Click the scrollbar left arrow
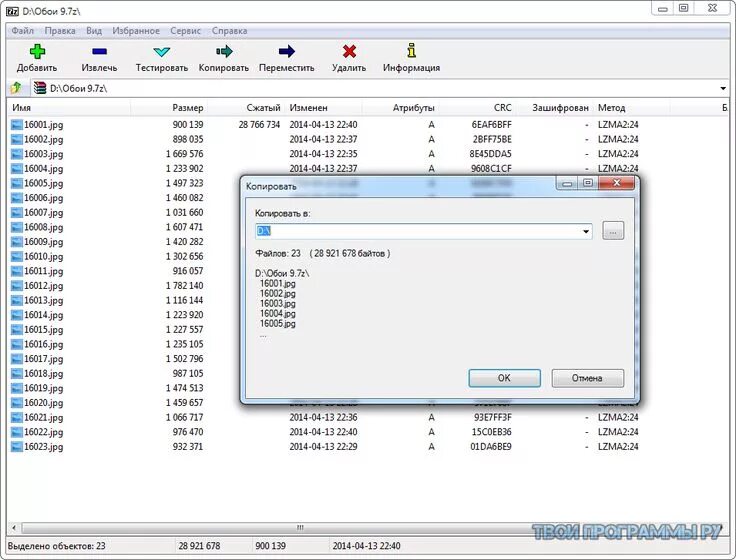 14,528
